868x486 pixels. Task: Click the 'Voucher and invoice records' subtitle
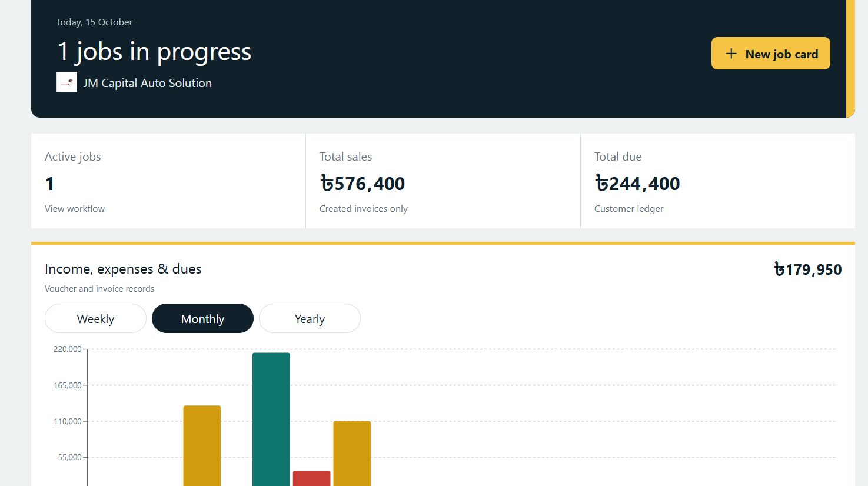(99, 289)
